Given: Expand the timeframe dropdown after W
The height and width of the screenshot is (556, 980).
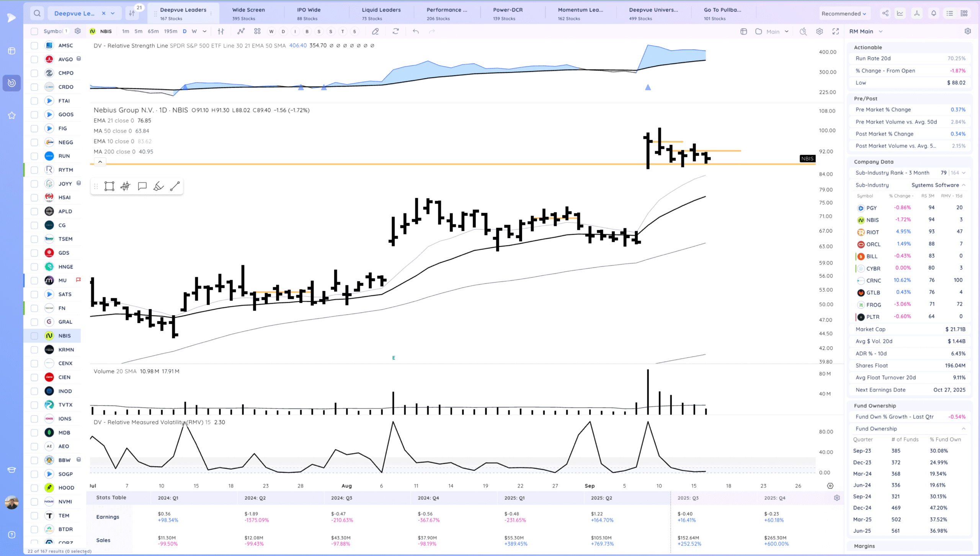Looking at the screenshot, I should pos(204,31).
